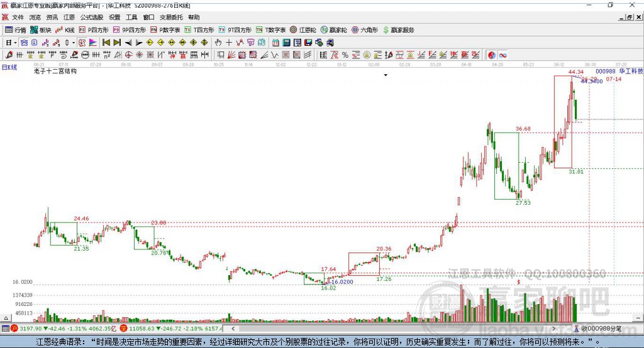Click the red floppy save icon

pyautogui.click(x=308, y=43)
